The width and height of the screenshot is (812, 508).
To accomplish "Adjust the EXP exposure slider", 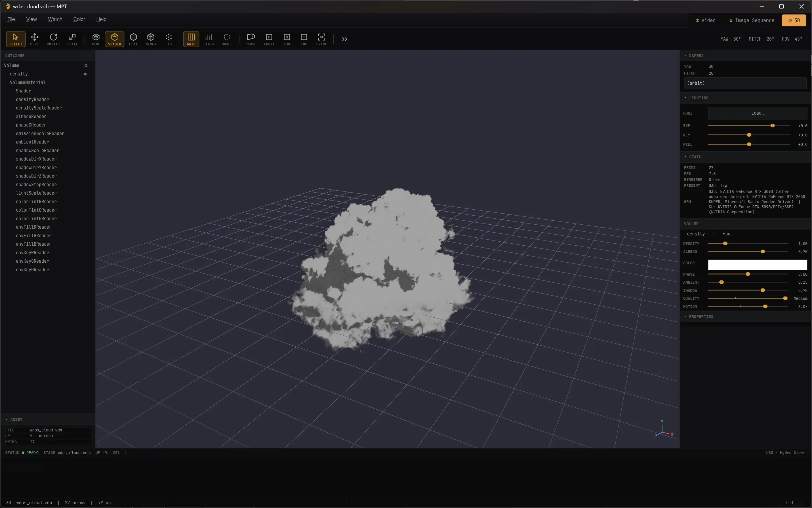I will tap(749, 126).
